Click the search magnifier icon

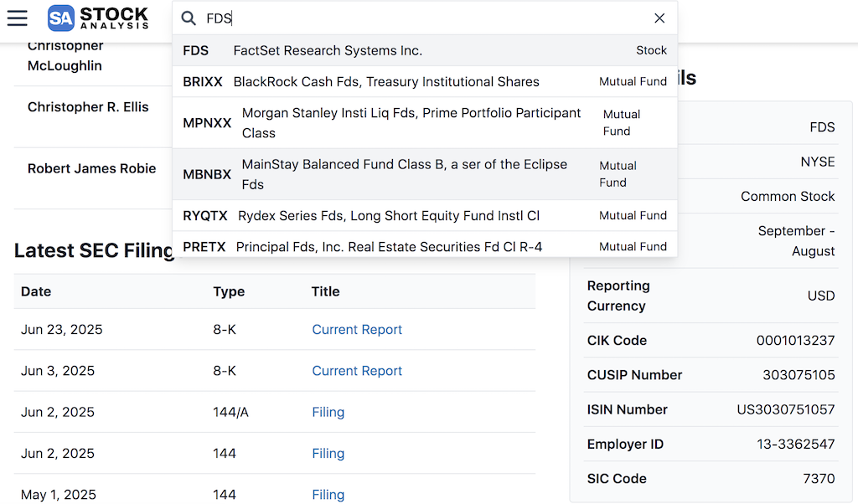coord(189,18)
